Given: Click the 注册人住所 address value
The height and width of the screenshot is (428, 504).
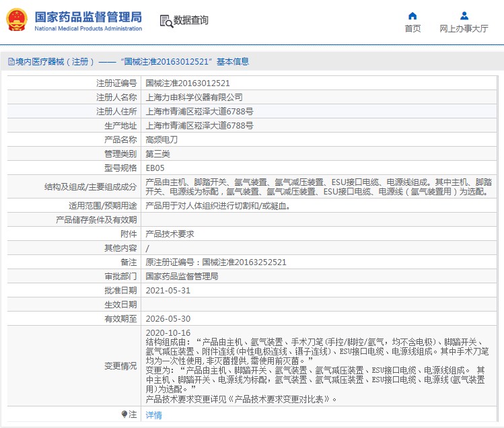Looking at the screenshot, I should pos(199,112).
